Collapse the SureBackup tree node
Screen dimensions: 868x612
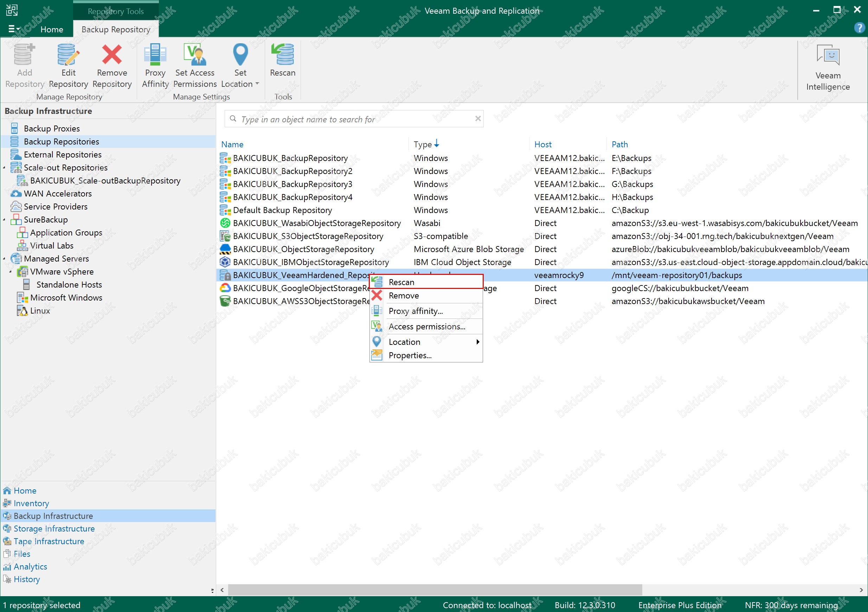(x=4, y=220)
